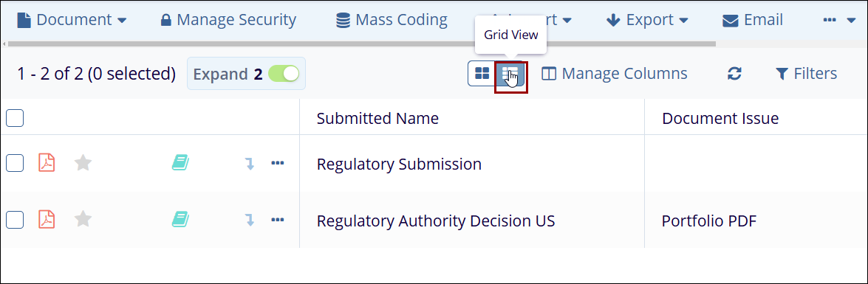This screenshot has width=868, height=284.
Task: Select the Grid View icon
Action: tap(510, 74)
